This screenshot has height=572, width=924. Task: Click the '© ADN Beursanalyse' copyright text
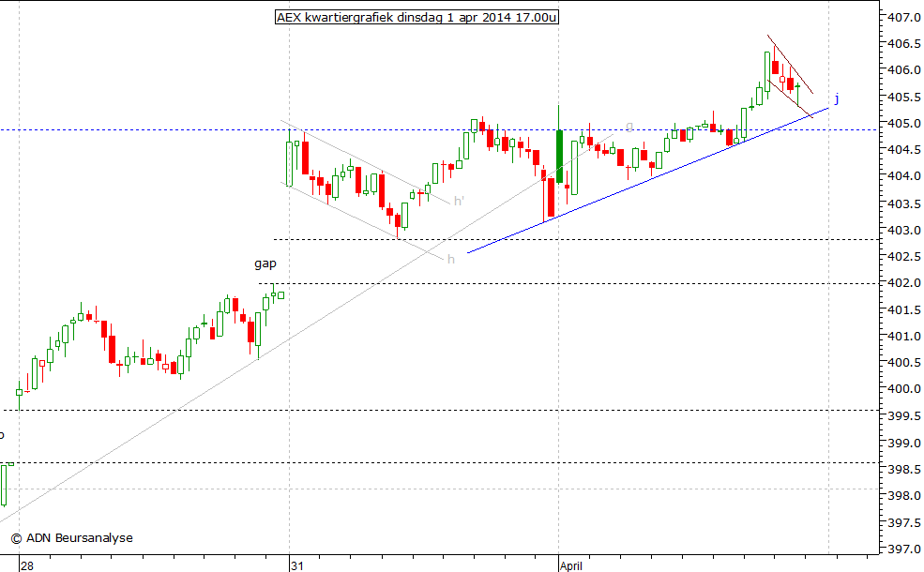pyautogui.click(x=72, y=538)
